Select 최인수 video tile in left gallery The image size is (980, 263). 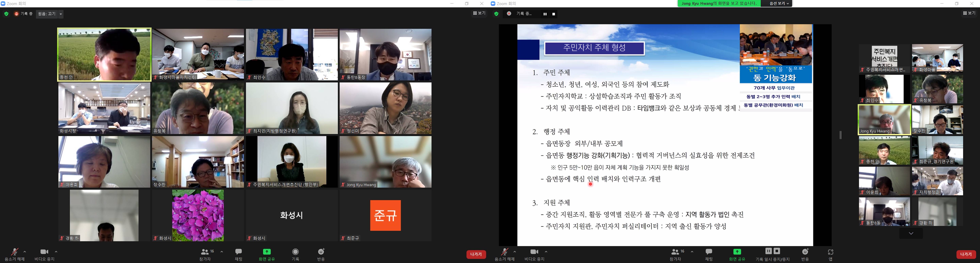coord(292,54)
